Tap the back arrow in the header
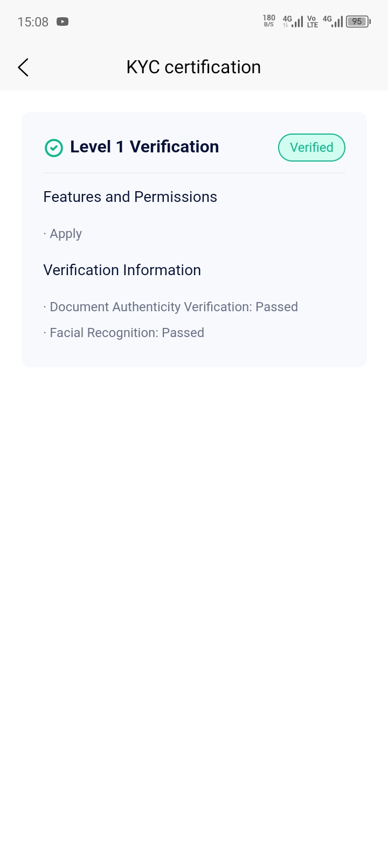388x868 pixels. pos(23,67)
